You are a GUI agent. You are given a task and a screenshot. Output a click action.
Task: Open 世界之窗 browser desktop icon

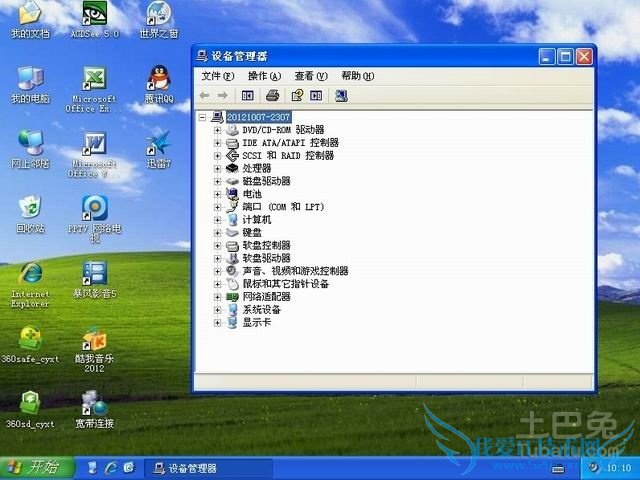(159, 20)
